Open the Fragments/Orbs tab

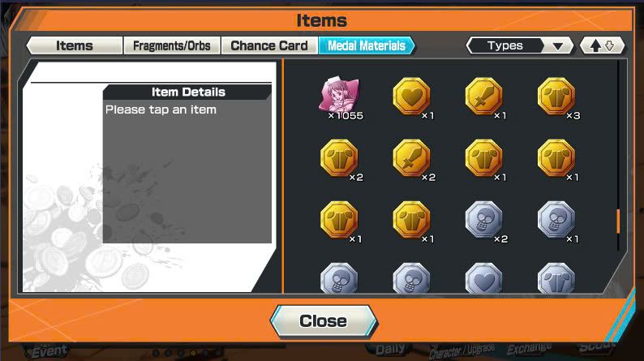click(172, 45)
